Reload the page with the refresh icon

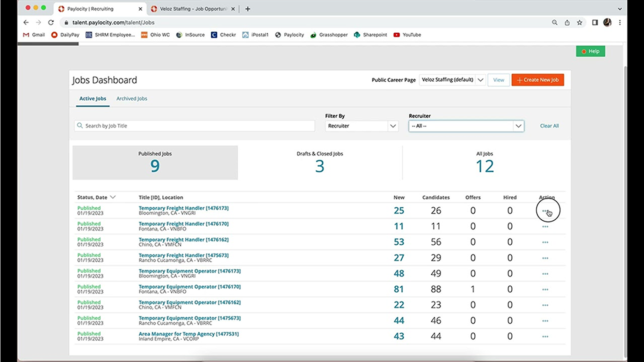pyautogui.click(x=51, y=22)
